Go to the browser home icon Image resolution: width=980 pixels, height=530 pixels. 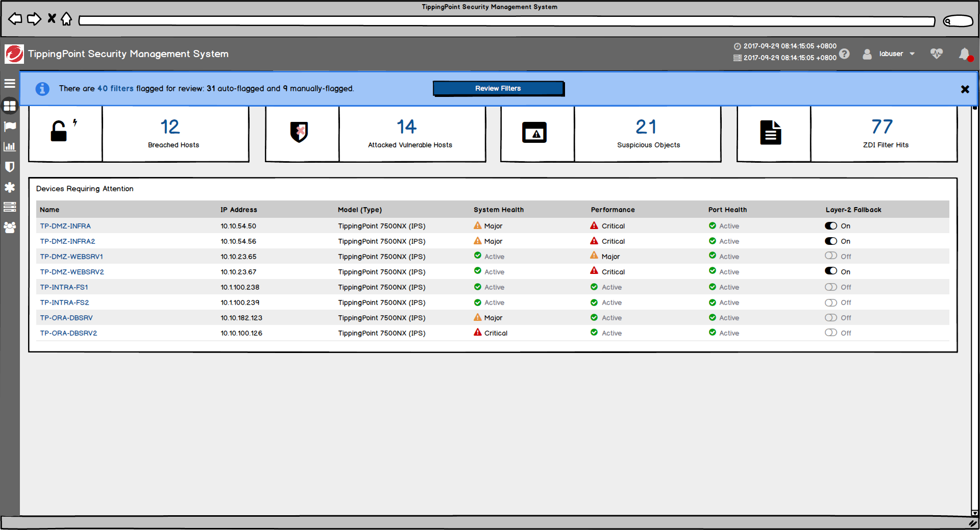point(66,19)
